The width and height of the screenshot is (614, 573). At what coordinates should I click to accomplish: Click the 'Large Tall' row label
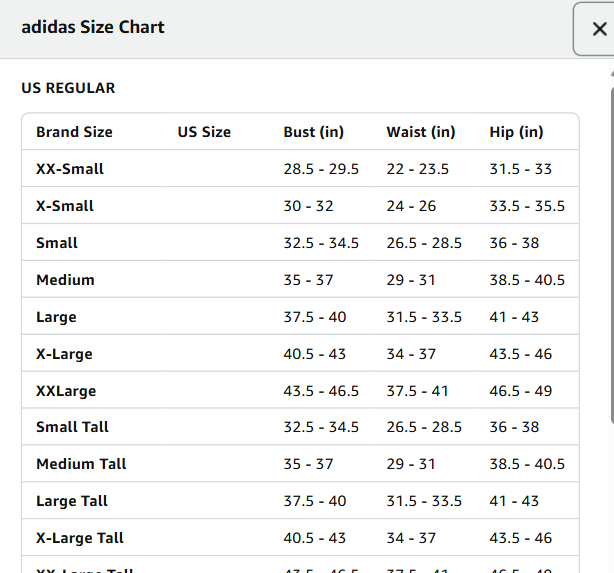[72, 501]
